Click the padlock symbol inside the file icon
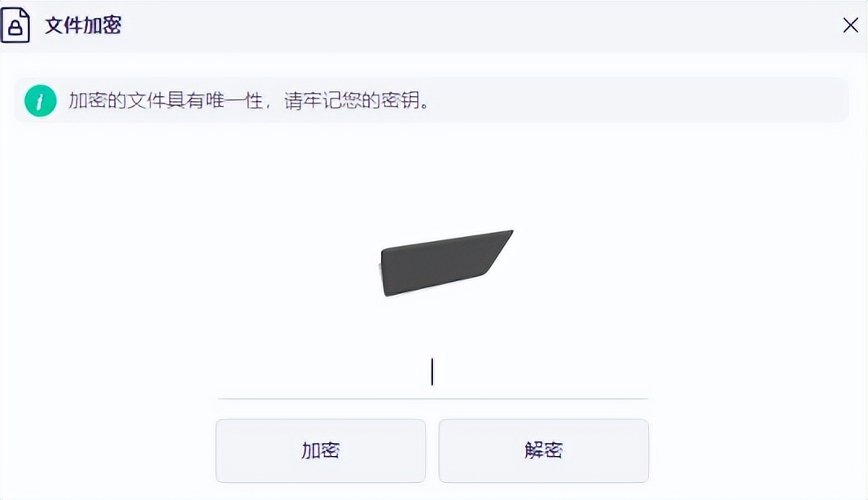The height and width of the screenshot is (500, 868). (x=15, y=29)
